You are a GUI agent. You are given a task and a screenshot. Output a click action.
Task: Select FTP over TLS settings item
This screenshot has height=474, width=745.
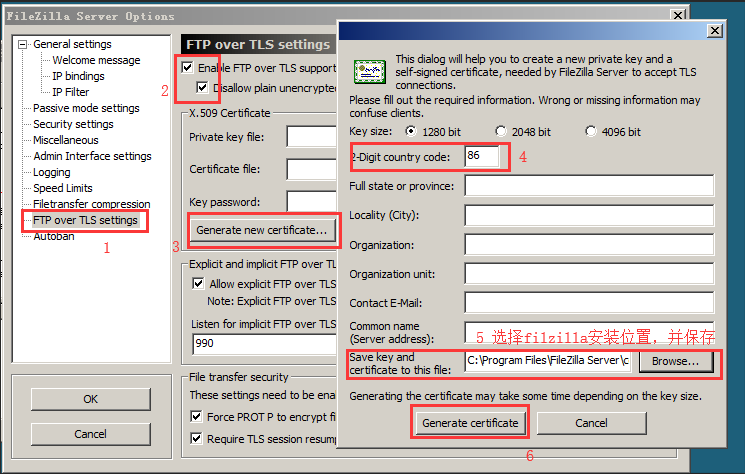(85, 220)
